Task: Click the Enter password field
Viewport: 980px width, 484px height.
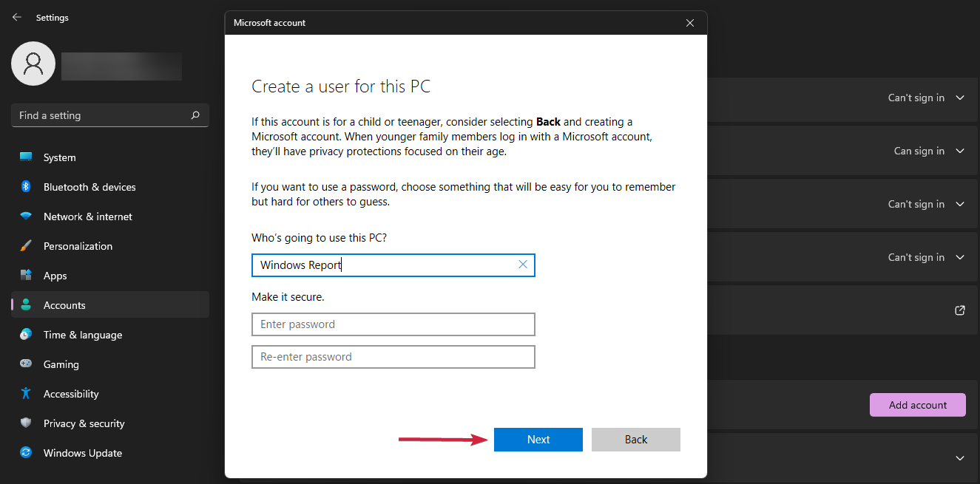Action: (393, 324)
